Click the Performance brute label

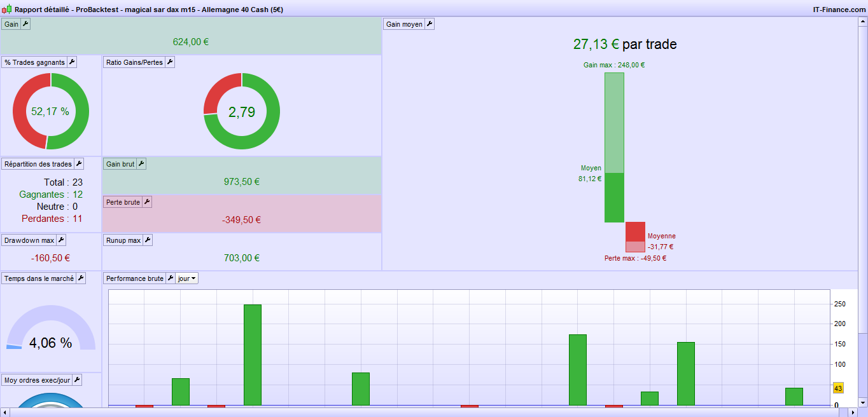135,278
